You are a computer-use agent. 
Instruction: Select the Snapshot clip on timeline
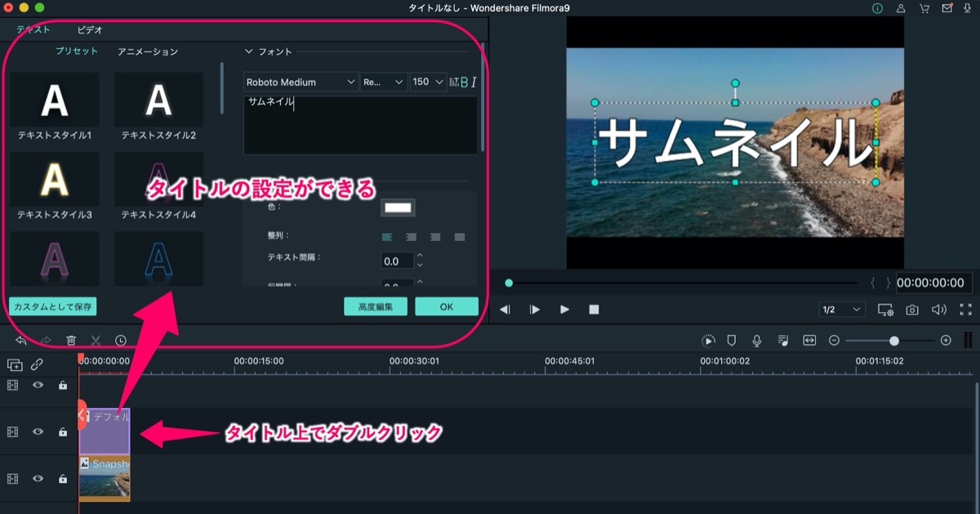pyautogui.click(x=105, y=478)
